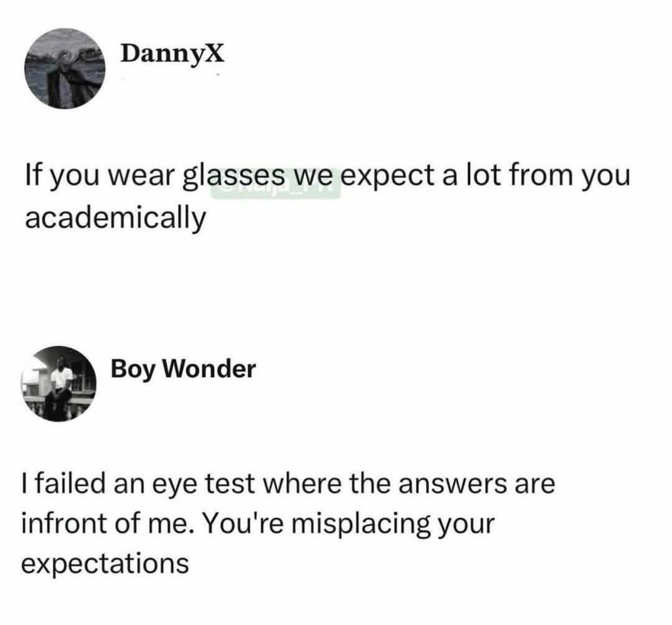Click the Boy Wonder username
The width and height of the screenshot is (672, 625).
tap(184, 369)
